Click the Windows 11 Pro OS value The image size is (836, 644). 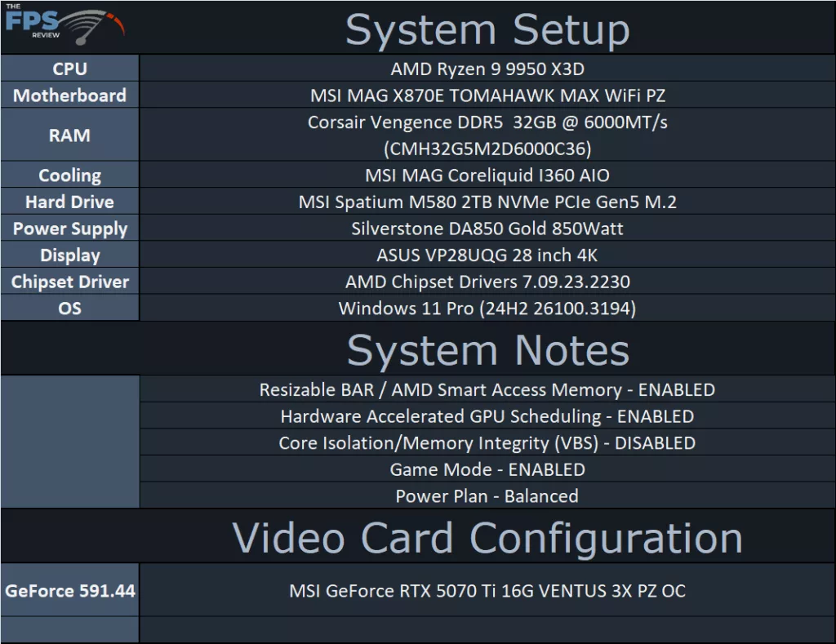click(487, 309)
